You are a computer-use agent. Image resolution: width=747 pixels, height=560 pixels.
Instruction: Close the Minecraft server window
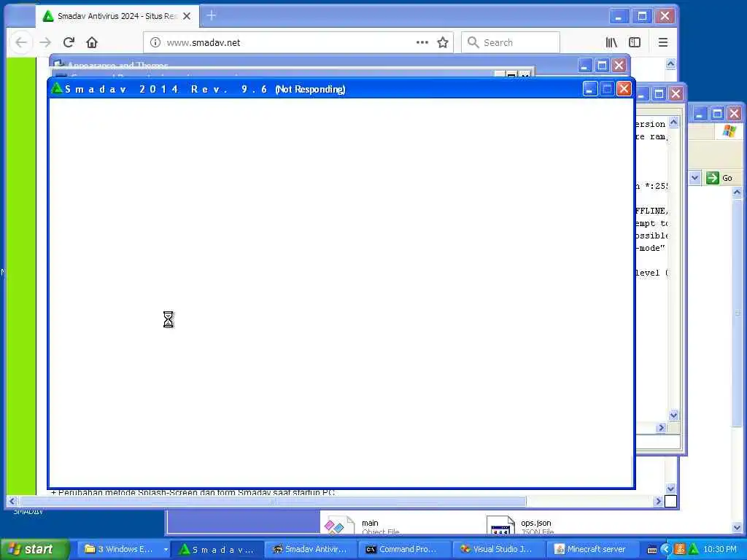click(x=676, y=93)
